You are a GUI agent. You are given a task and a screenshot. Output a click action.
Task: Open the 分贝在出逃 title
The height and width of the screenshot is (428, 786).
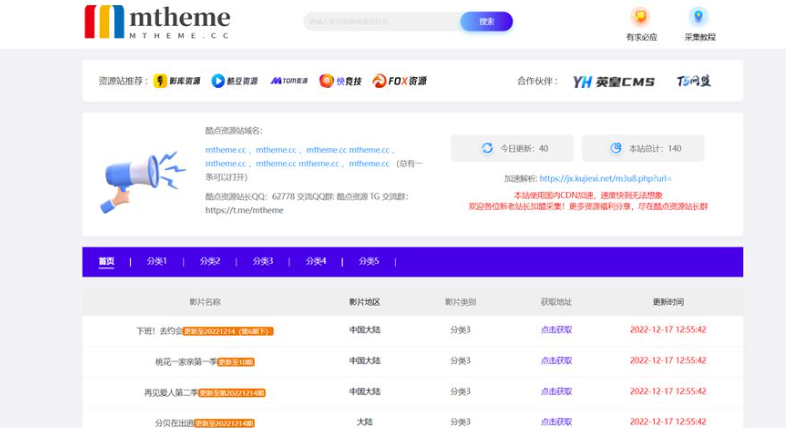pos(174,423)
